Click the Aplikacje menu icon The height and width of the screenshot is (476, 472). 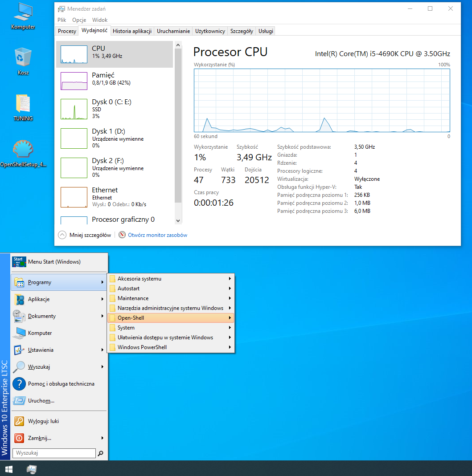click(x=20, y=299)
